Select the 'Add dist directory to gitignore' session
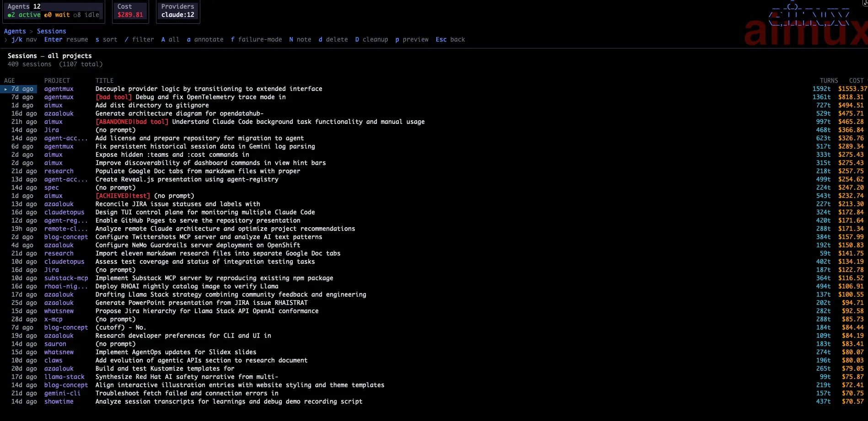The image size is (868, 421). pos(152,105)
